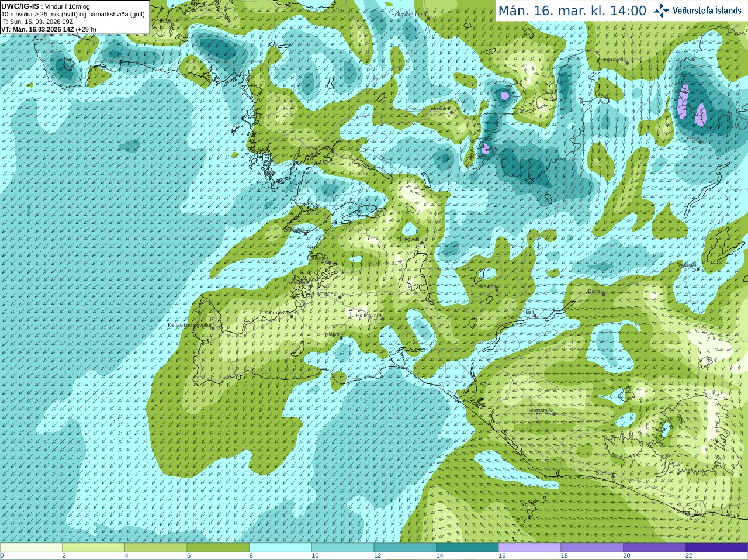Click the darkest legend swatch above 22 m/s
Image resolution: width=748 pixels, height=560 pixels.
tap(716, 548)
